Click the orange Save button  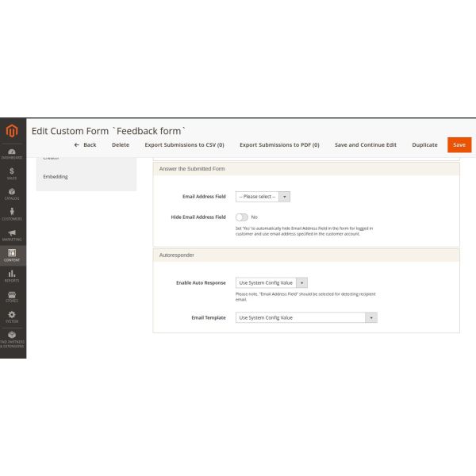click(459, 144)
